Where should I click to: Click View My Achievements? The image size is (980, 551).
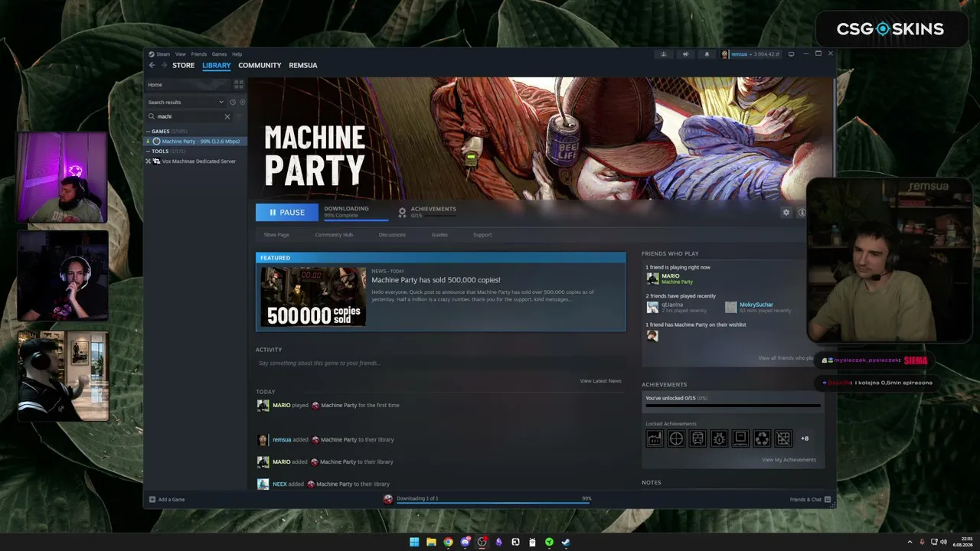[x=789, y=460]
